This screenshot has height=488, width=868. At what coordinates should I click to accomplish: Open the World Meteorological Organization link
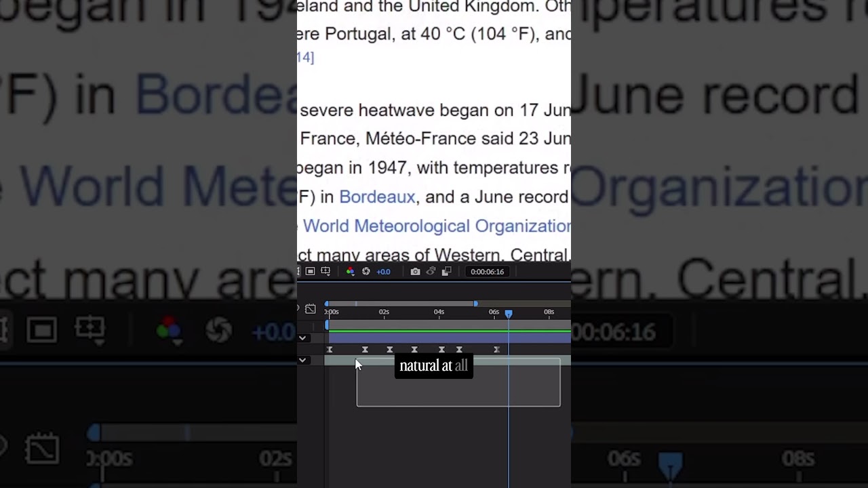[437, 226]
